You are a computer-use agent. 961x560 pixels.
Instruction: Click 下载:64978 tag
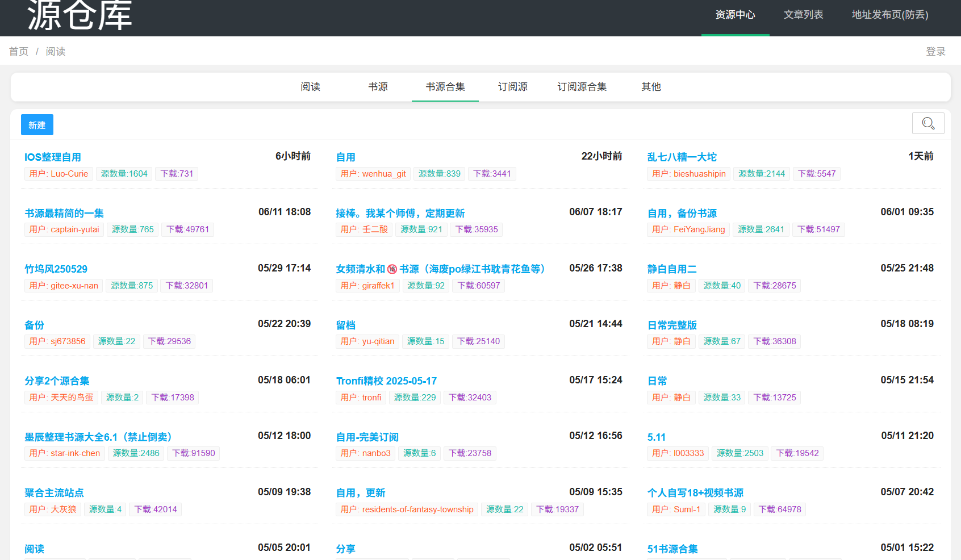tap(780, 509)
